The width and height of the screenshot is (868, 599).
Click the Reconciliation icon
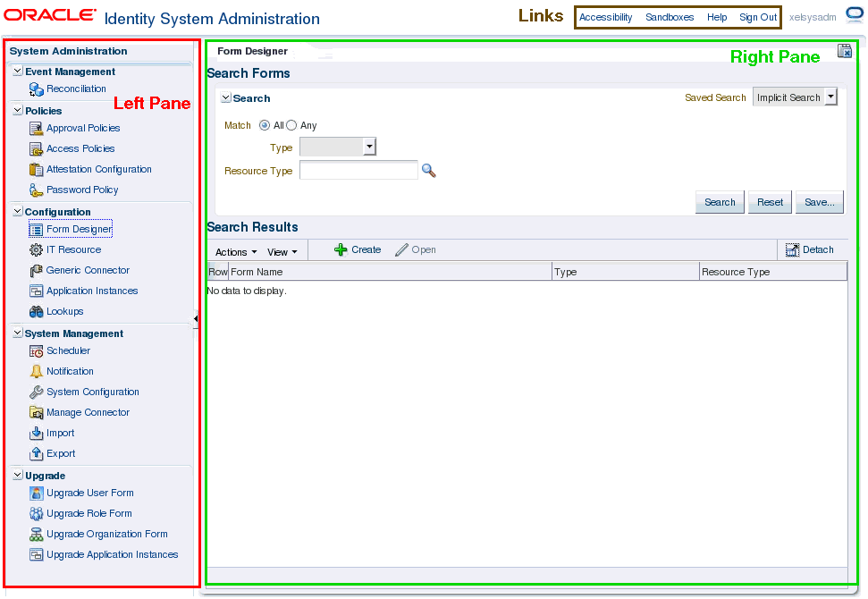(x=36, y=89)
